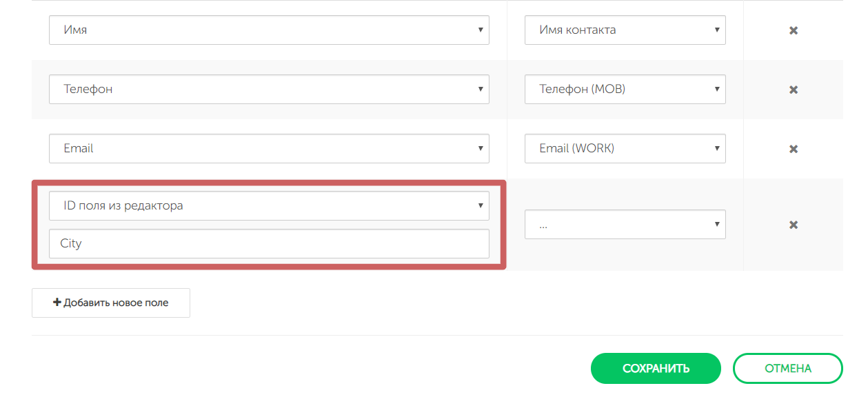
Task: Click the Добавить новое поле button
Action: (111, 303)
